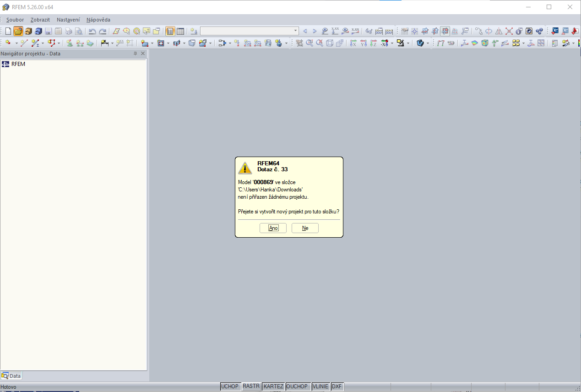The image size is (581, 392).
Task: Click the Print icon in the toolbar
Action: [x=68, y=31]
